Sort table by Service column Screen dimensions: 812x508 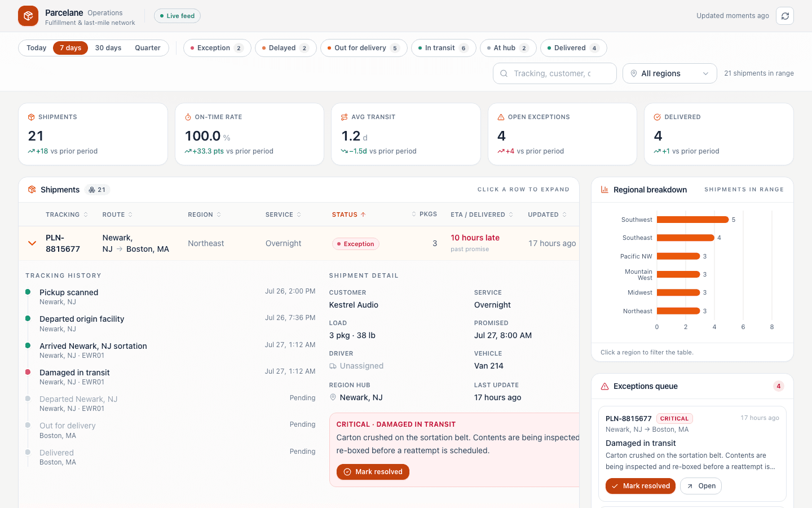click(283, 214)
